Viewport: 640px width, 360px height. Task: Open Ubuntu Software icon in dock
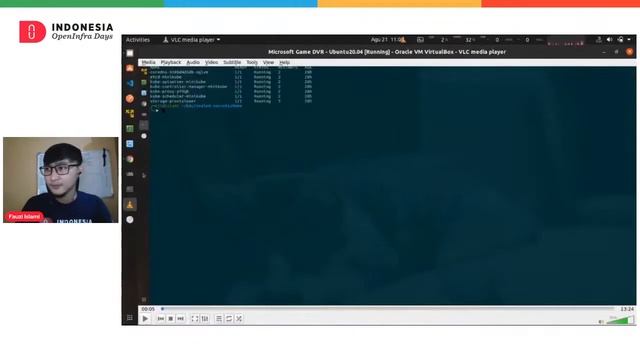coord(130,68)
